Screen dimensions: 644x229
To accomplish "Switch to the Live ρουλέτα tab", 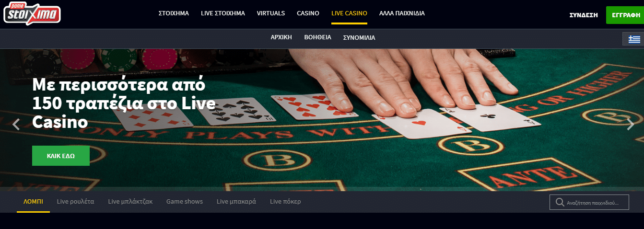I will click(75, 202).
